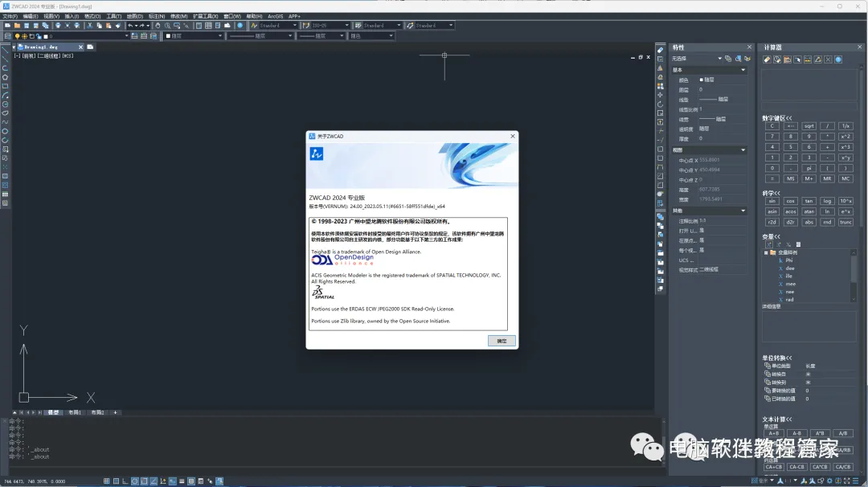Image resolution: width=868 pixels, height=487 pixels.
Task: Collapse the variable sample tree folder
Action: click(x=766, y=253)
